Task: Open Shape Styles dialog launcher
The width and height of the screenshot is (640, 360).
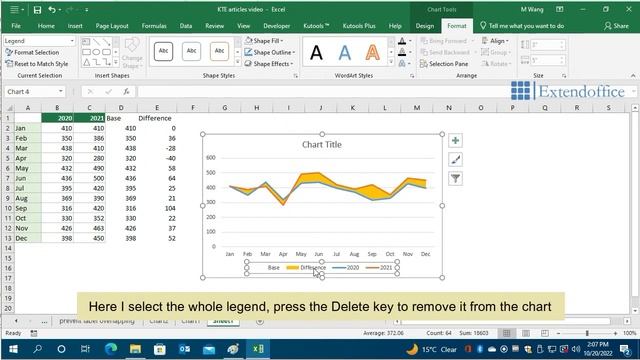Action: click(296, 76)
